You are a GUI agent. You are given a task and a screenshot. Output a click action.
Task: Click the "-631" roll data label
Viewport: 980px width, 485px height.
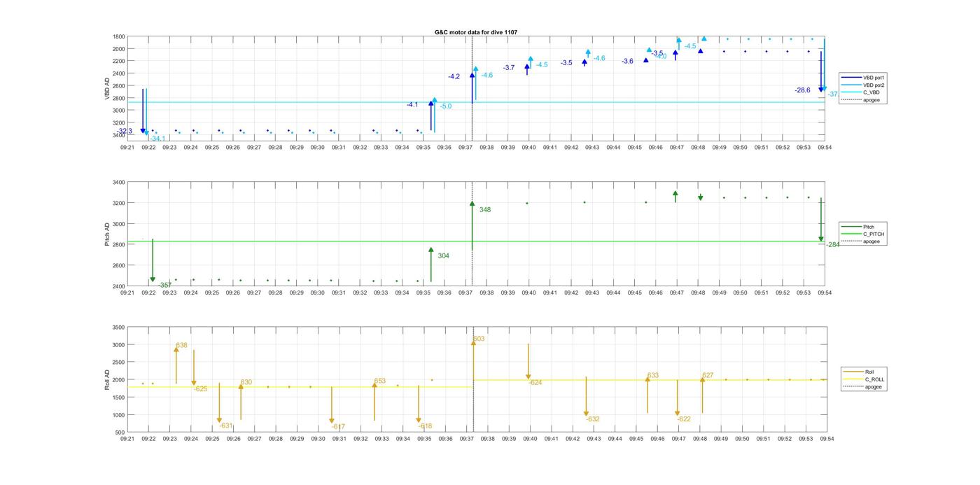pyautogui.click(x=225, y=426)
